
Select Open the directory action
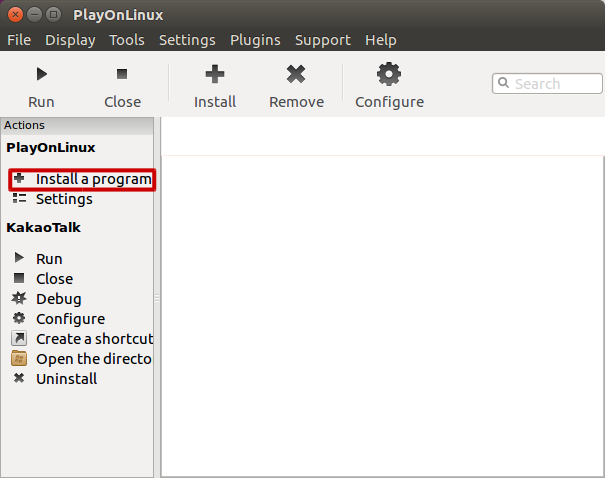click(x=94, y=359)
